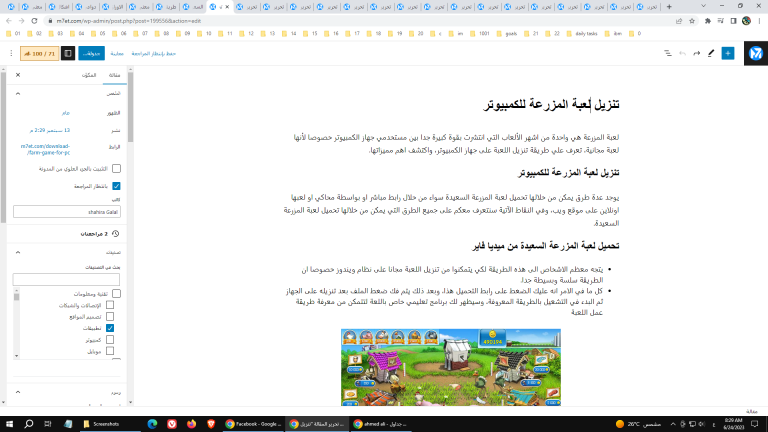This screenshot has width=768, height=432.
Task: Select the Post tab in sidebar
Action: click(115, 75)
